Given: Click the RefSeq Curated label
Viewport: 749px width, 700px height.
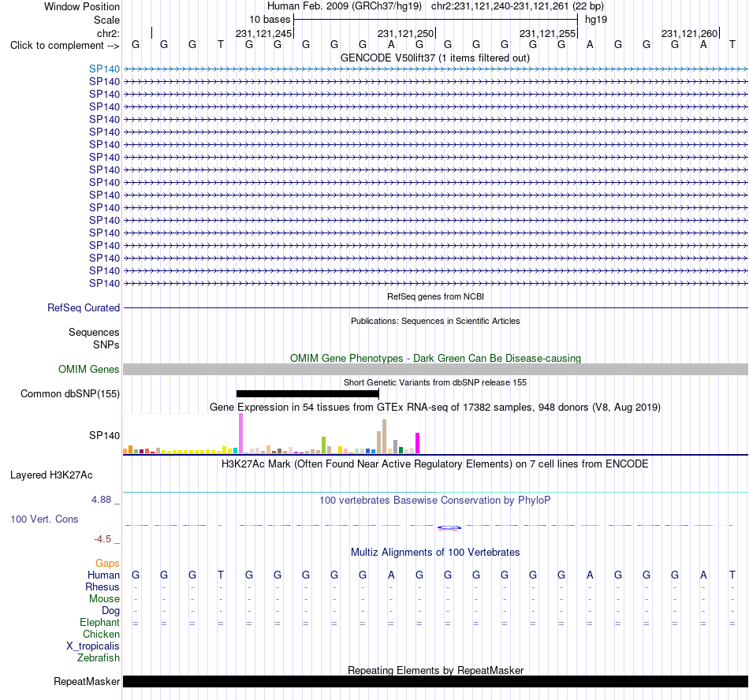Looking at the screenshot, I should click(x=84, y=308).
